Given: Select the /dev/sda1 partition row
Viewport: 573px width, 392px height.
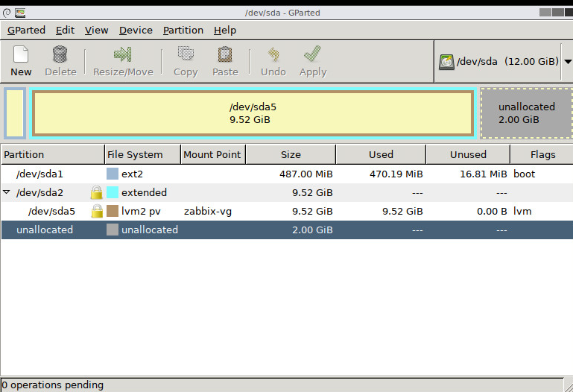Looking at the screenshot, I should (x=287, y=174).
